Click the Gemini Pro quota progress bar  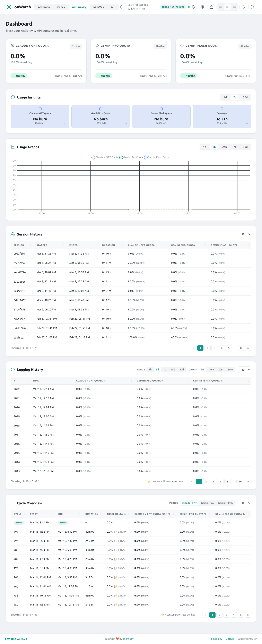pyautogui.click(x=131, y=69)
